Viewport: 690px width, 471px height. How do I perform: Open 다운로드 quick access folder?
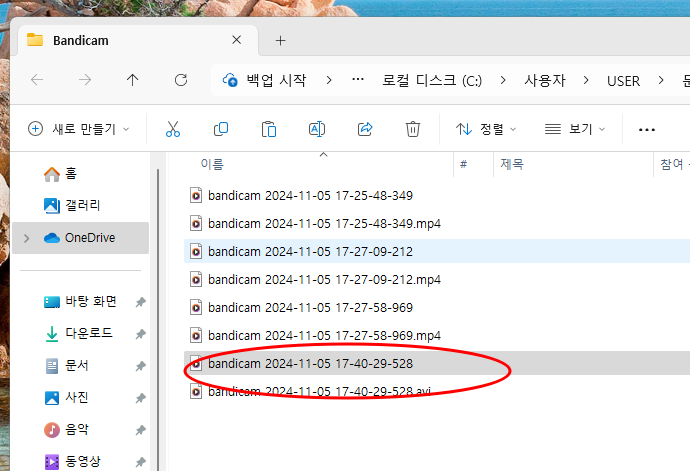[78, 333]
